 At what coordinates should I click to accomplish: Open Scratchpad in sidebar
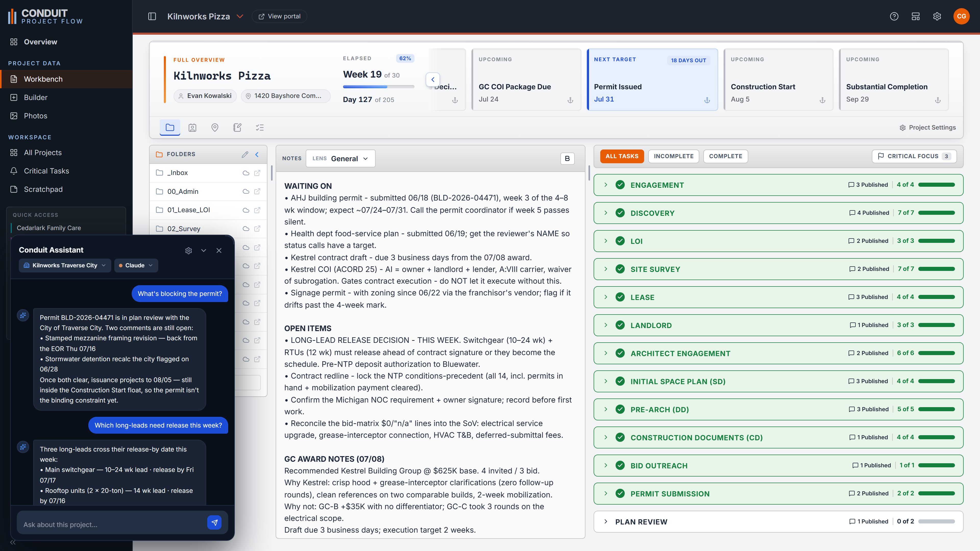[x=66, y=189]
